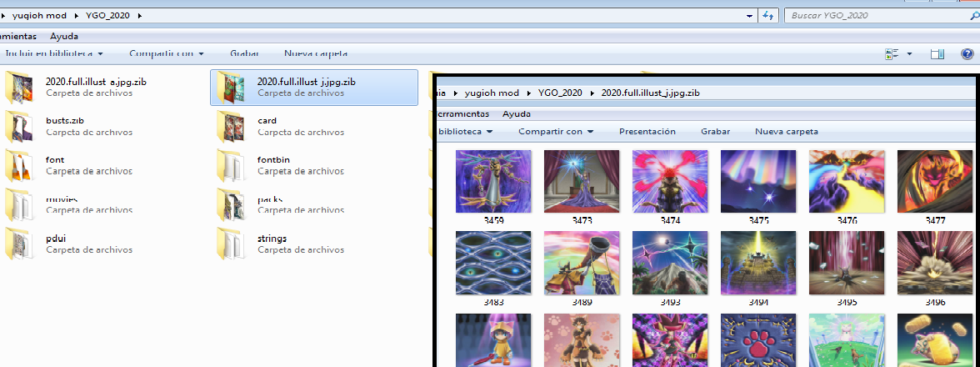Open the Ayuda menu in main window

click(x=64, y=36)
